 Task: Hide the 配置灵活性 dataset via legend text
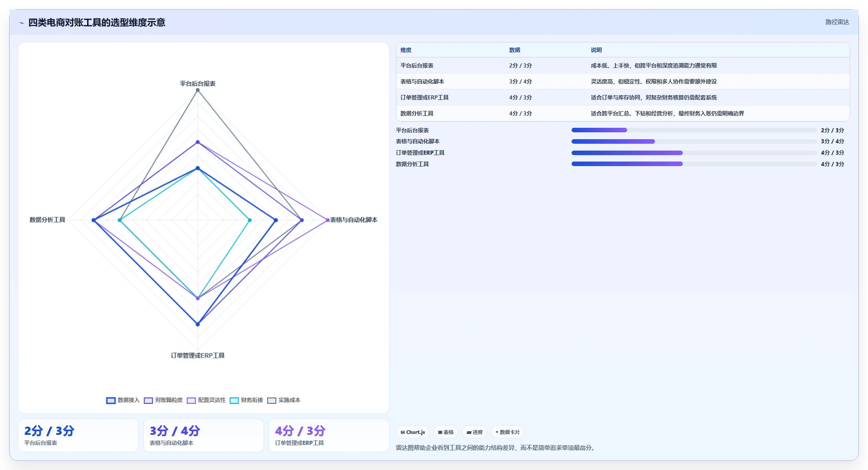(212, 400)
